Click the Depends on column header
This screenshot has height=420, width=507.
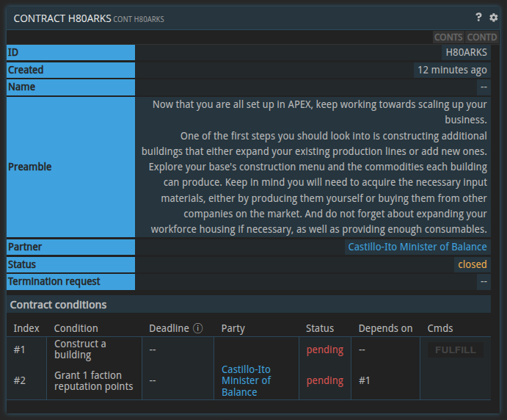[385, 328]
